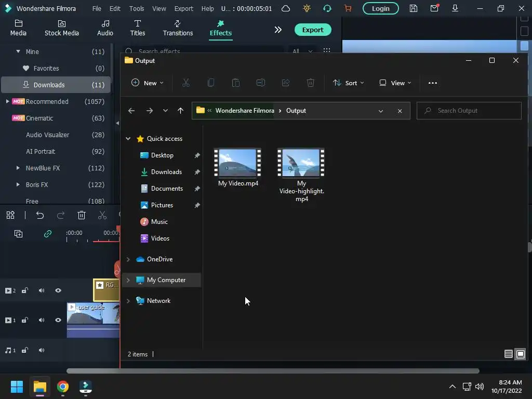Click the Filmora timeline horizontal scrollbar
The width and height of the screenshot is (532, 399).
pyautogui.click(x=273, y=371)
